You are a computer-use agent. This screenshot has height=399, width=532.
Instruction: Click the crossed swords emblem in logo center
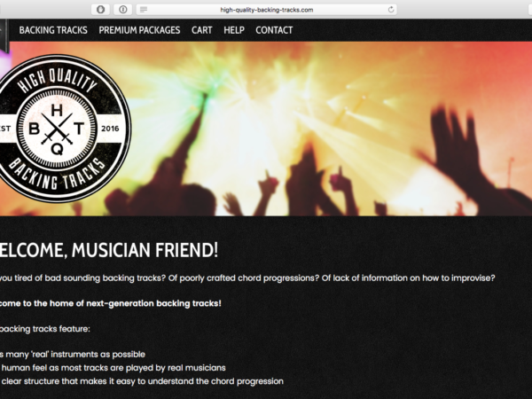[x=57, y=129]
